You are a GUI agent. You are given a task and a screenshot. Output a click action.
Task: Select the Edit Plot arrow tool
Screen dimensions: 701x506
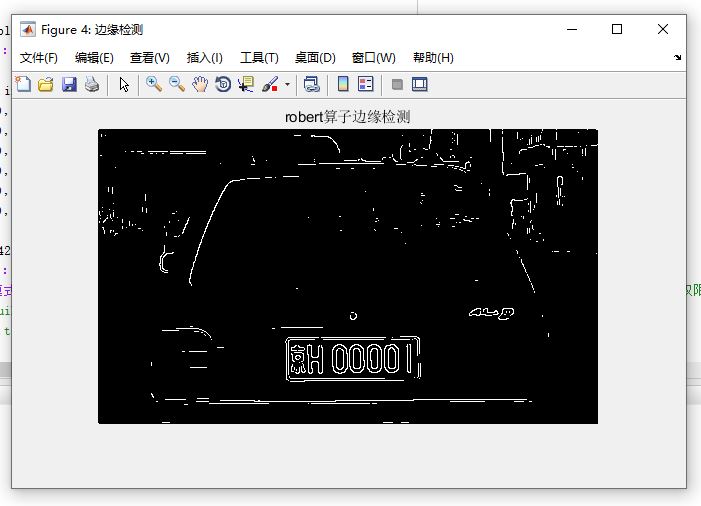(124, 84)
